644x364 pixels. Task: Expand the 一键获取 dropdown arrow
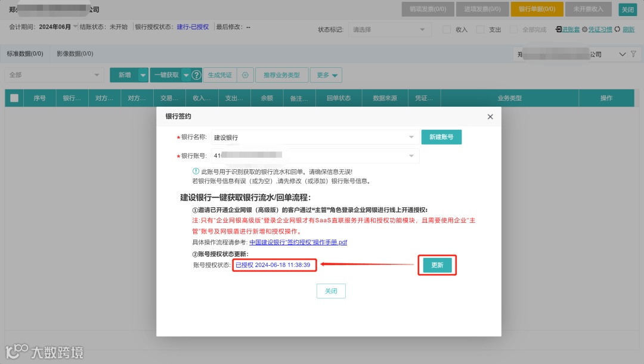186,75
